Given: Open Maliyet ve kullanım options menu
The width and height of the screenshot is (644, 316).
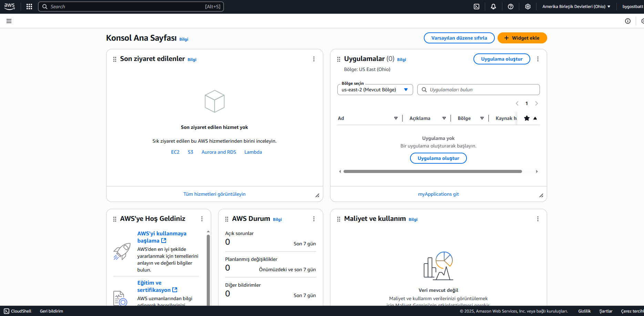Looking at the screenshot, I should pos(538,219).
